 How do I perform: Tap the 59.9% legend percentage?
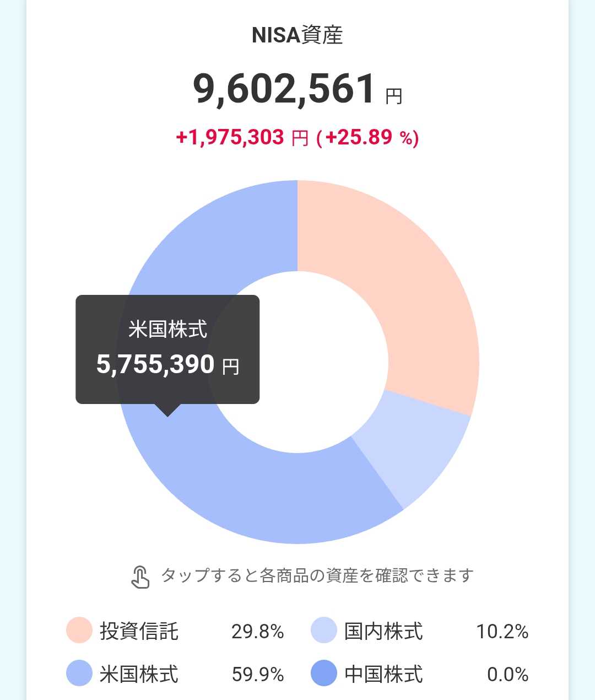pyautogui.click(x=257, y=675)
